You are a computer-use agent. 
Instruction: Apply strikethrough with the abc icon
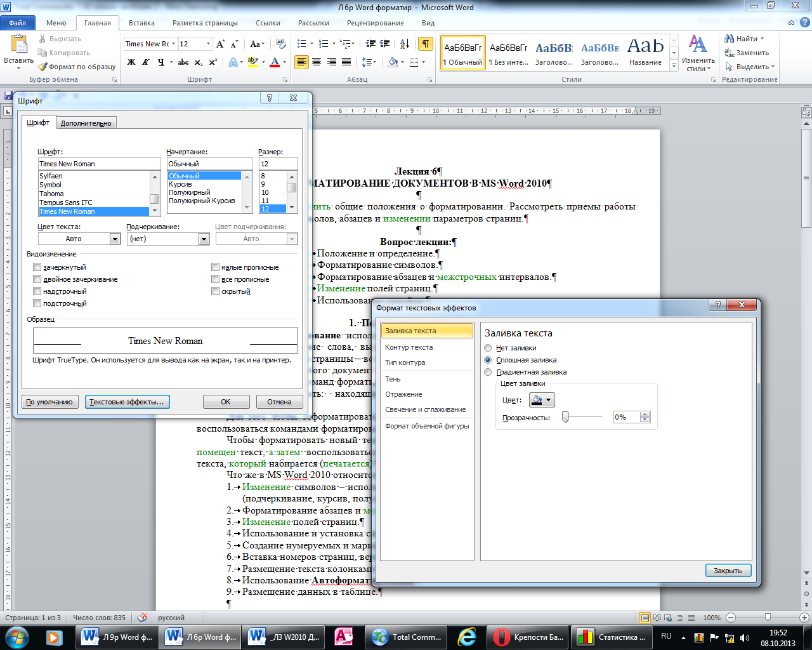click(x=183, y=62)
